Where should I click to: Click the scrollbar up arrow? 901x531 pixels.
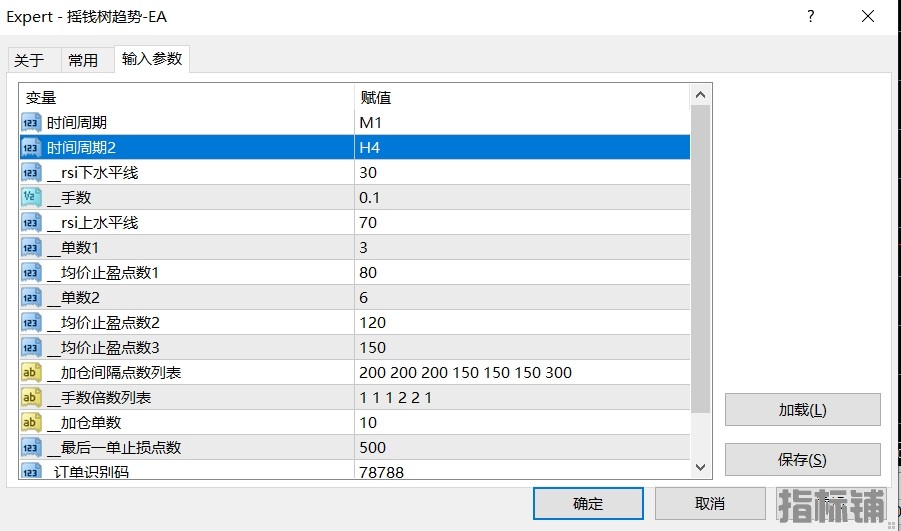pos(700,95)
